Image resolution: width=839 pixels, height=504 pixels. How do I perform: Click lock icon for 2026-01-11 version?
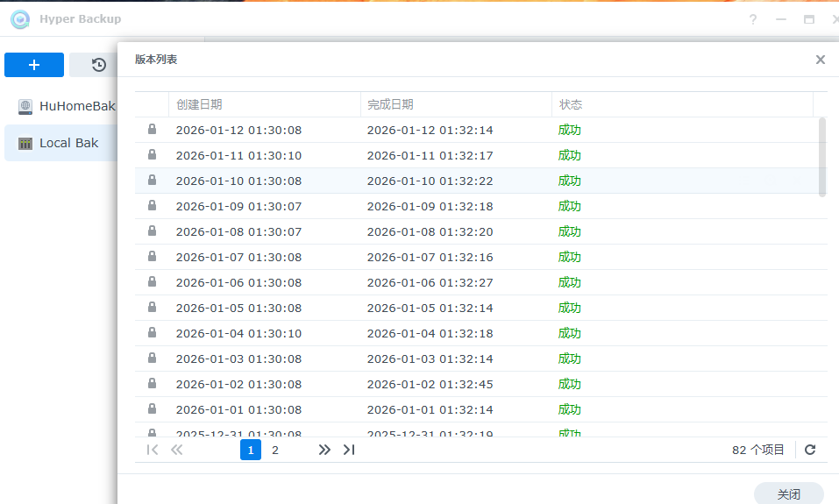(152, 154)
